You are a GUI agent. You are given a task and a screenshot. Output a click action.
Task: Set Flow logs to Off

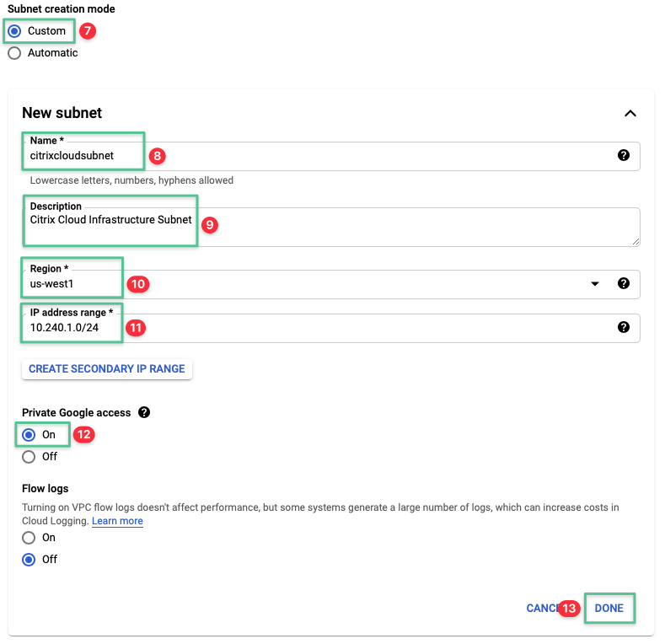(x=29, y=559)
